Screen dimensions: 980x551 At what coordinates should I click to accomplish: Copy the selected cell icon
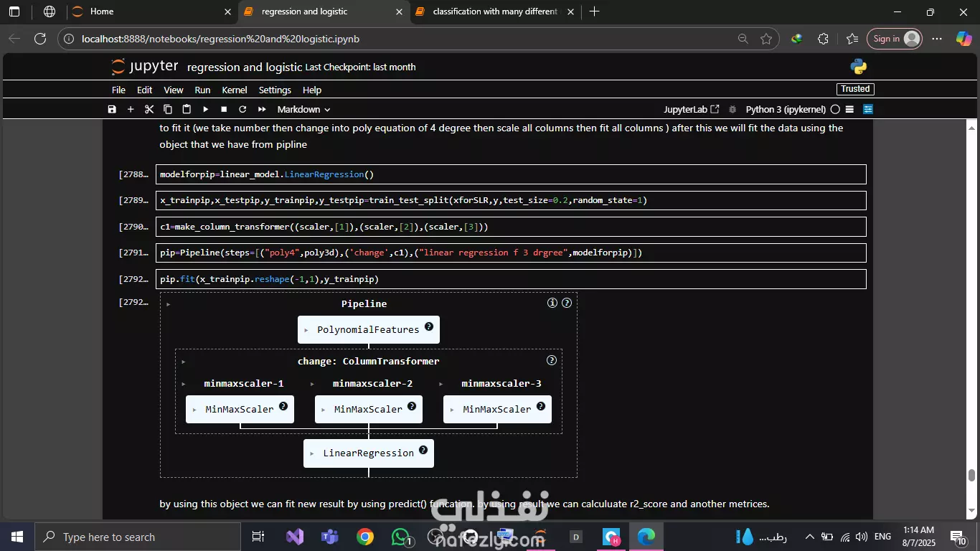click(168, 109)
